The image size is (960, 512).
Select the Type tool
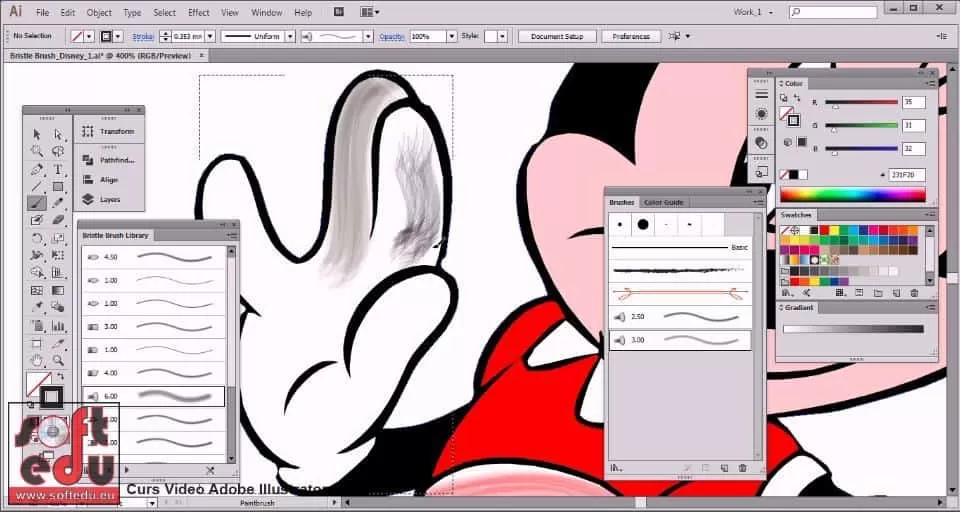(x=58, y=169)
